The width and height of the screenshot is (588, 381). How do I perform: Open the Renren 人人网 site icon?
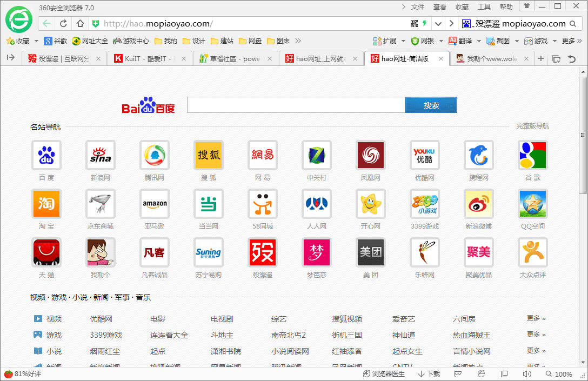pos(317,204)
